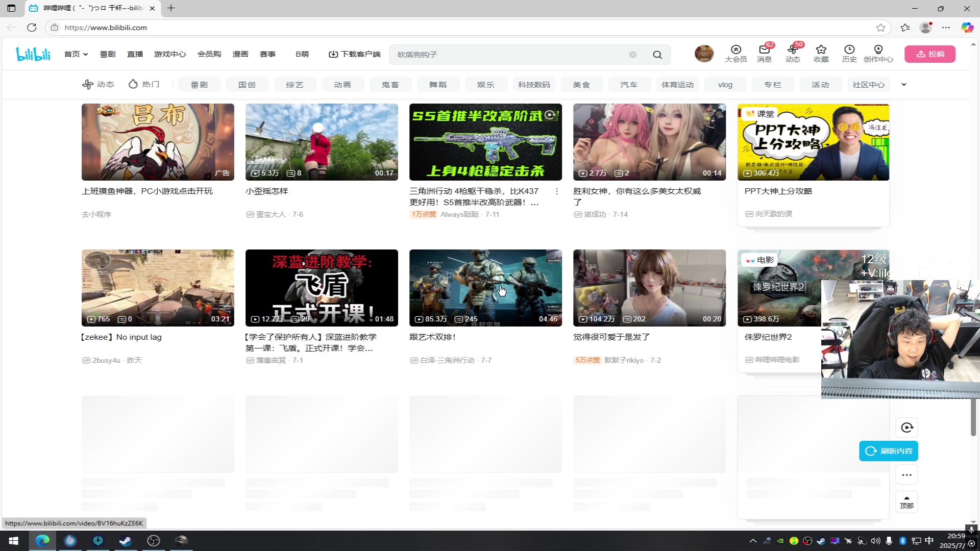Open Steam from the taskbar

coord(126,541)
